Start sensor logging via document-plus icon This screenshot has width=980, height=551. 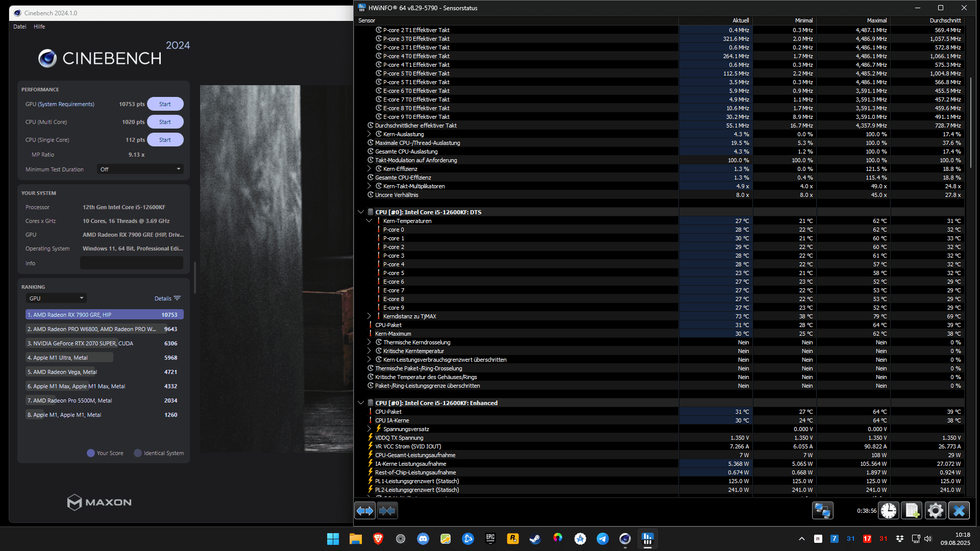pyautogui.click(x=912, y=511)
